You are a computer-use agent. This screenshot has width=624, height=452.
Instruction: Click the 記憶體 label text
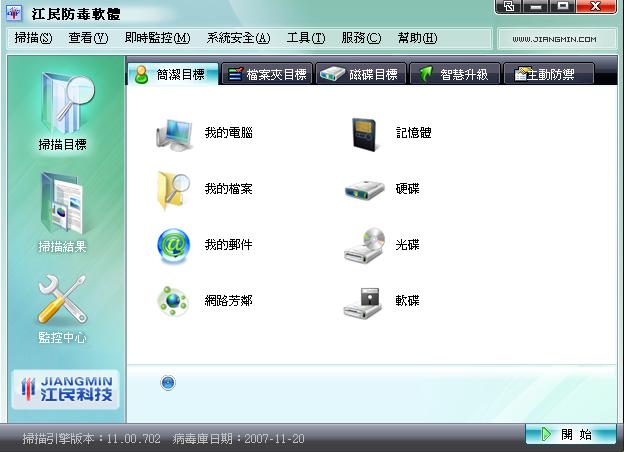[414, 132]
